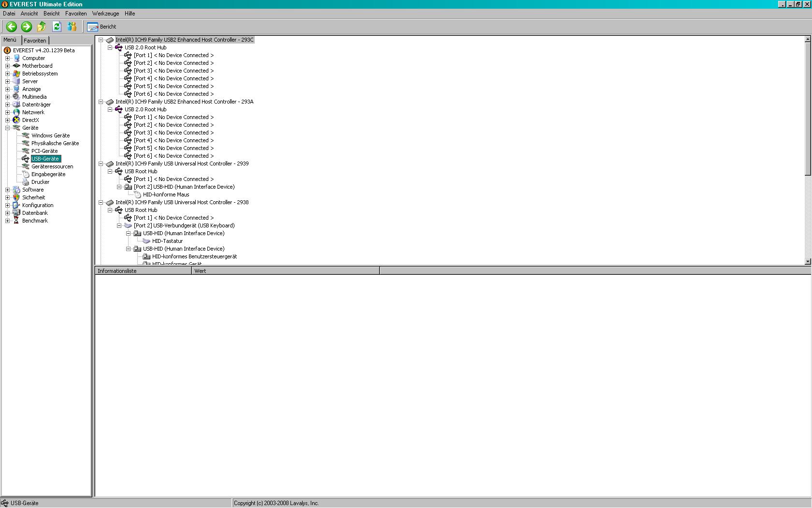Select Windows Geräte in the tree
This screenshot has width=812, height=508.
tap(50, 135)
